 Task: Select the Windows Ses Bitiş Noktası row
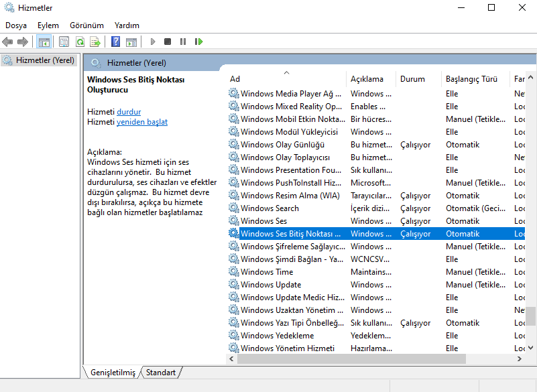[375, 233]
